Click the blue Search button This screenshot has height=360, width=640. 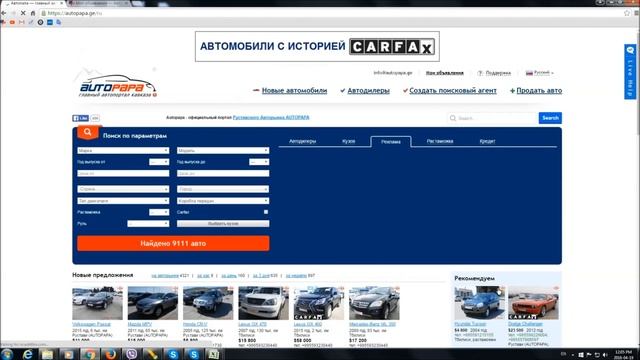tap(550, 118)
